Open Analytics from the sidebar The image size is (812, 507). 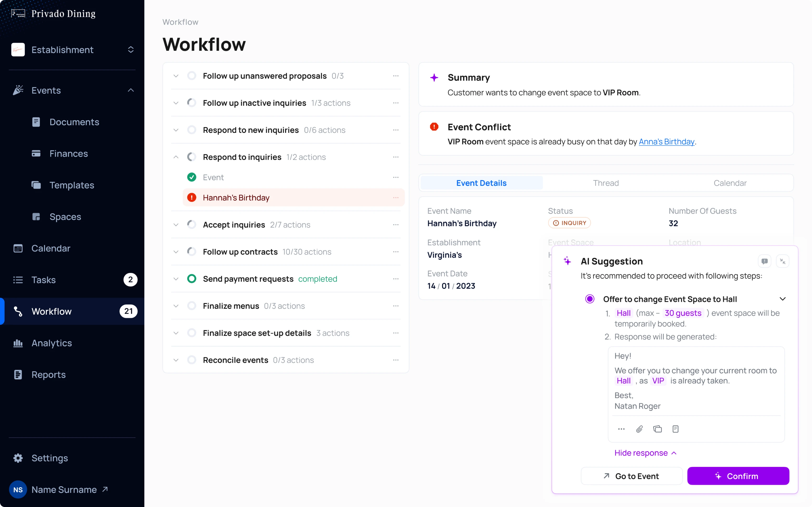tap(51, 343)
